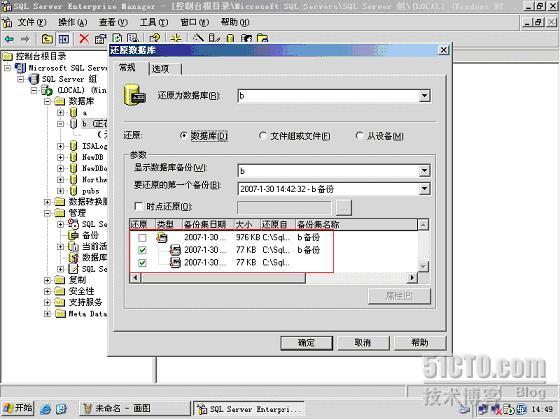Select the NewDB database in tree
Viewport: 560px width, 420px height.
(93, 157)
